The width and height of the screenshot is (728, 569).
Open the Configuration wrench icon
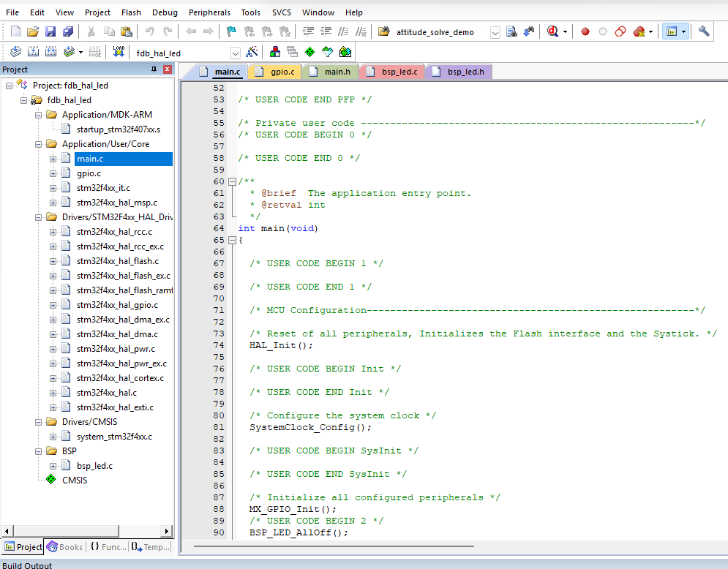click(x=704, y=31)
